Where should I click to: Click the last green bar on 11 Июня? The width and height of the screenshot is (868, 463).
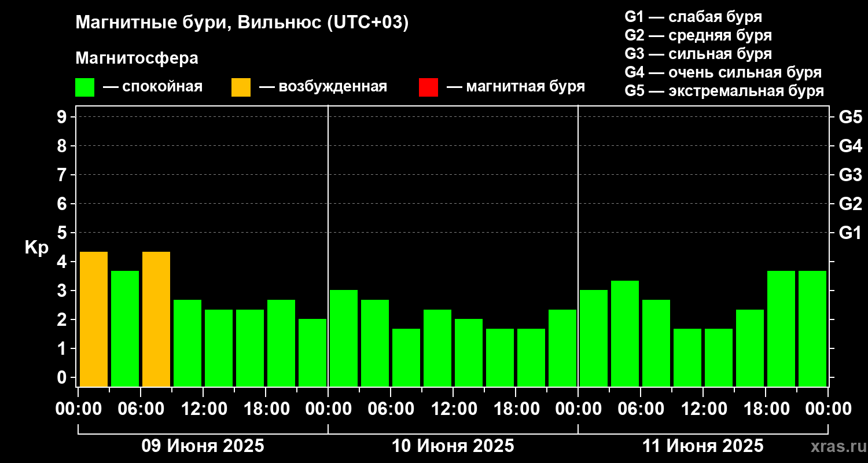pos(812,329)
